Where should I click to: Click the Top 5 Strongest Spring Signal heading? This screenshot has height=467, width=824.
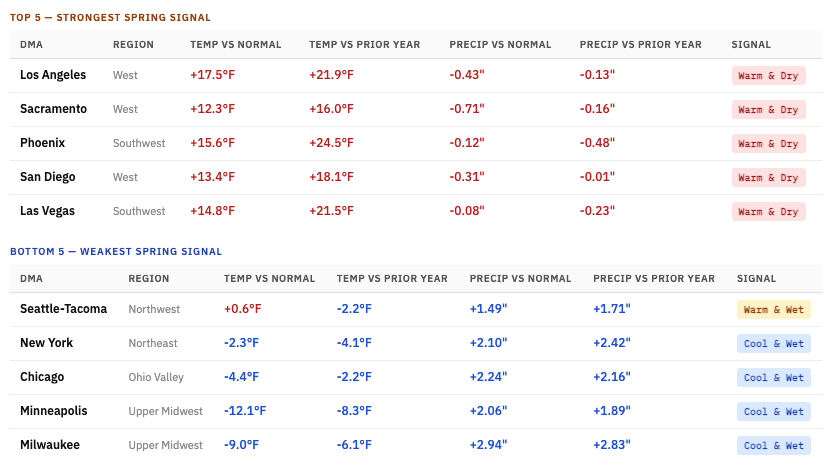click(x=110, y=18)
